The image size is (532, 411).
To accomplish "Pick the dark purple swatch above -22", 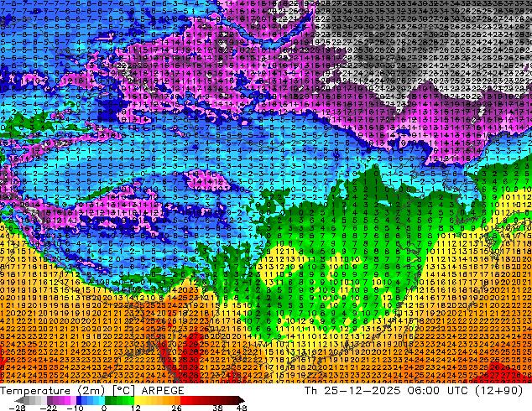I will tap(50, 400).
